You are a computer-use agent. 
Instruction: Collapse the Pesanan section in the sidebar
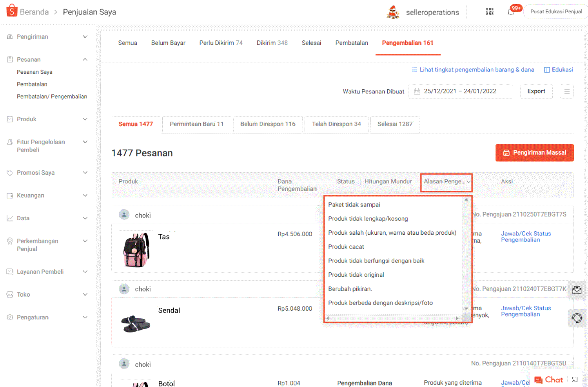(85, 59)
